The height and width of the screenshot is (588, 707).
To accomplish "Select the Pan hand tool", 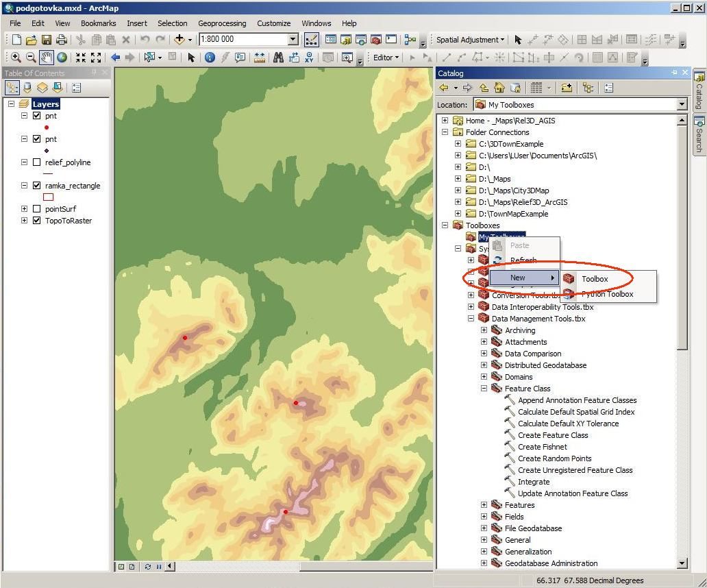I will pos(47,58).
